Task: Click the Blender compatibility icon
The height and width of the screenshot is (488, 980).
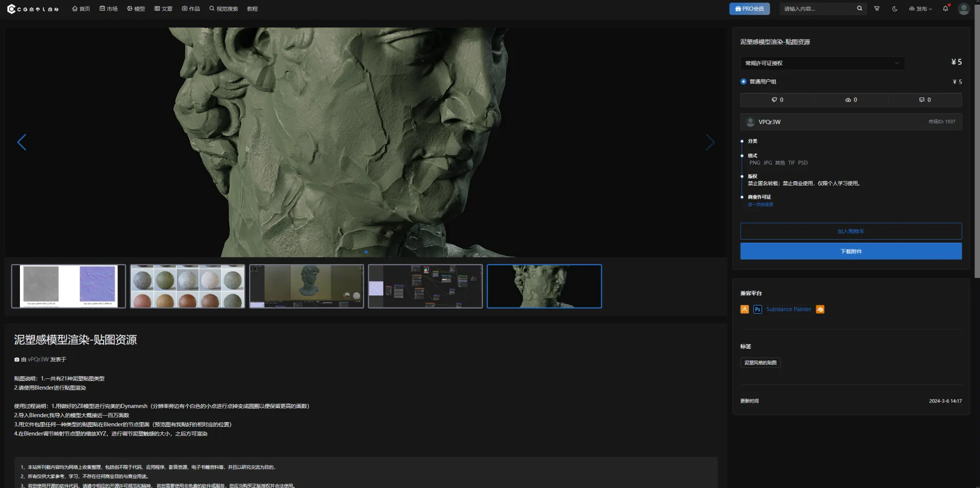Action: 820,310
